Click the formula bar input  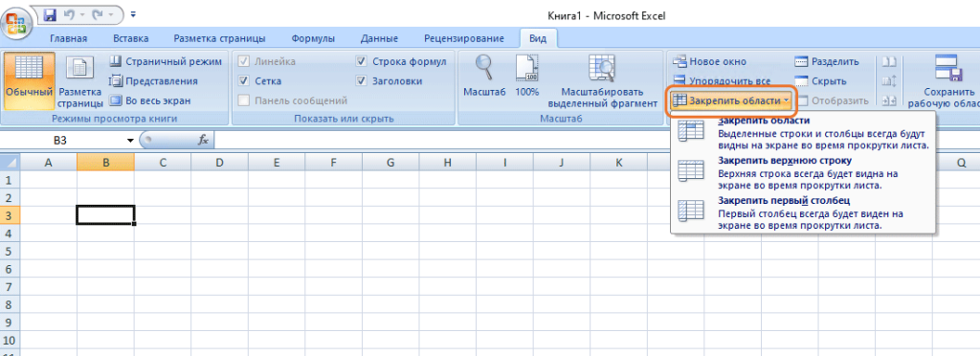point(596,141)
